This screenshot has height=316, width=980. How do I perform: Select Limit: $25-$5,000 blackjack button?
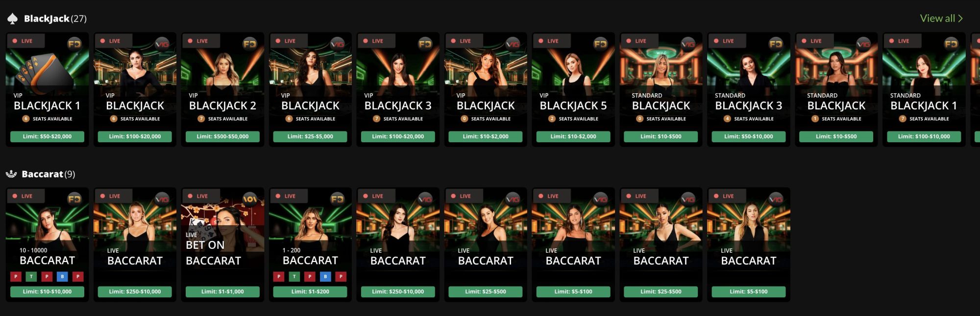[310, 136]
